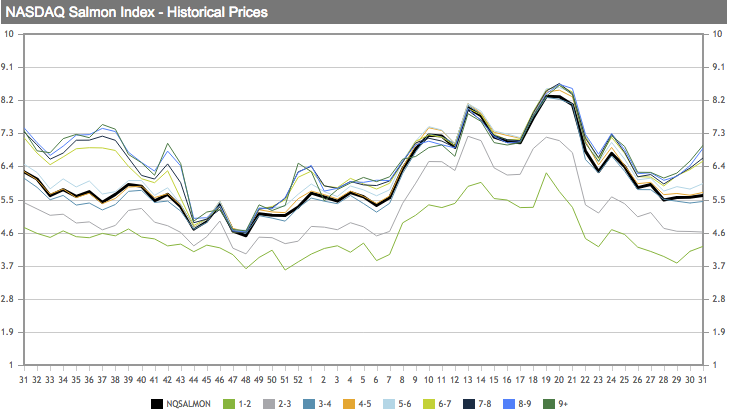Click week 44 on the x-axis
The height and width of the screenshot is (413, 730).
(193, 380)
